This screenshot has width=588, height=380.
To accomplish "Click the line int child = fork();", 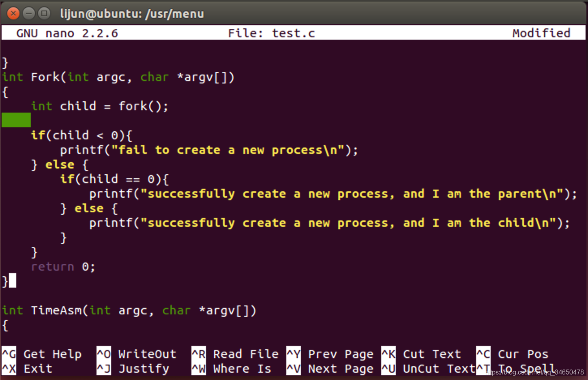I will (x=100, y=106).
